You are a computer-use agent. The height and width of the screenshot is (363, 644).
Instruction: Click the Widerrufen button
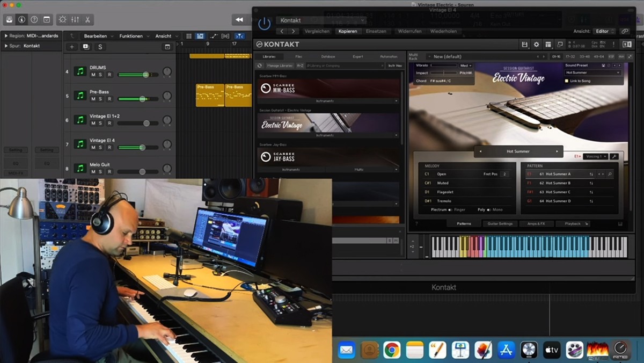(409, 31)
